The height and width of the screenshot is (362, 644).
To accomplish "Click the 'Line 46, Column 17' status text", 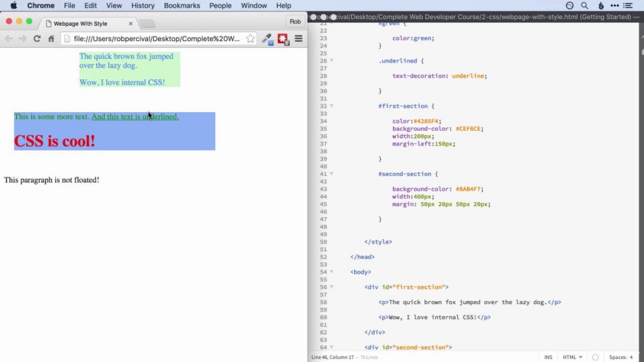I will click(x=332, y=357).
